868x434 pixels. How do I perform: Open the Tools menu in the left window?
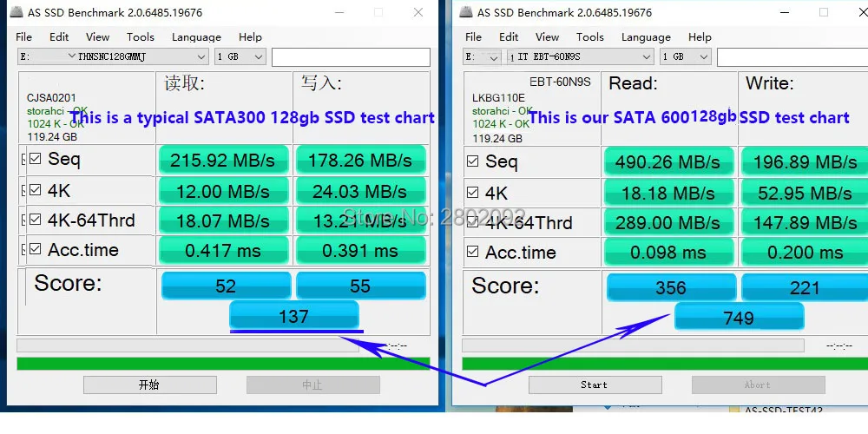tap(140, 37)
